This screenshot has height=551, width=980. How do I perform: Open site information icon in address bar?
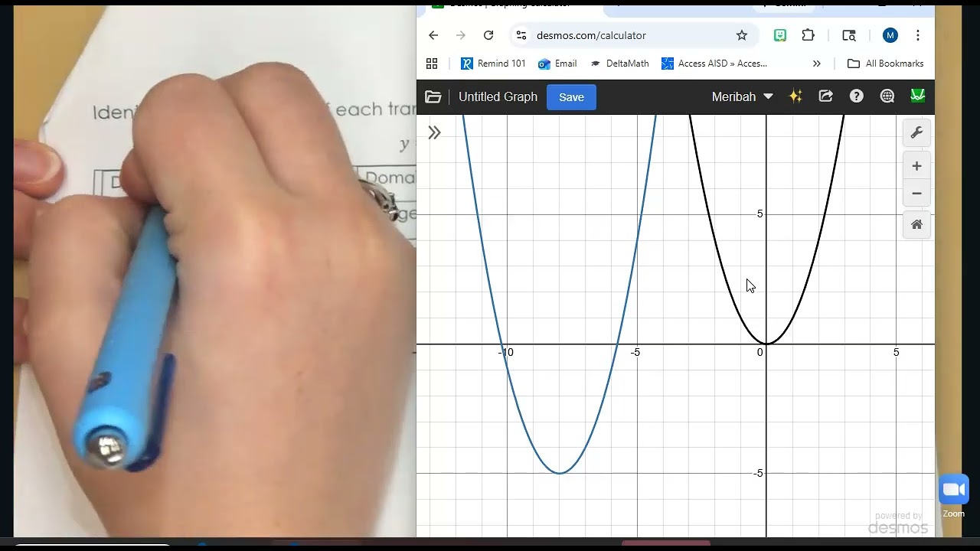pyautogui.click(x=521, y=35)
